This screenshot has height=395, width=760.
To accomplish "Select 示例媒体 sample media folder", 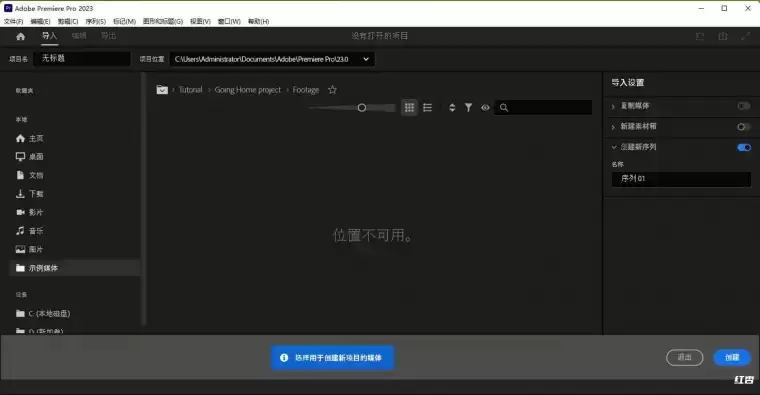I will click(75, 268).
